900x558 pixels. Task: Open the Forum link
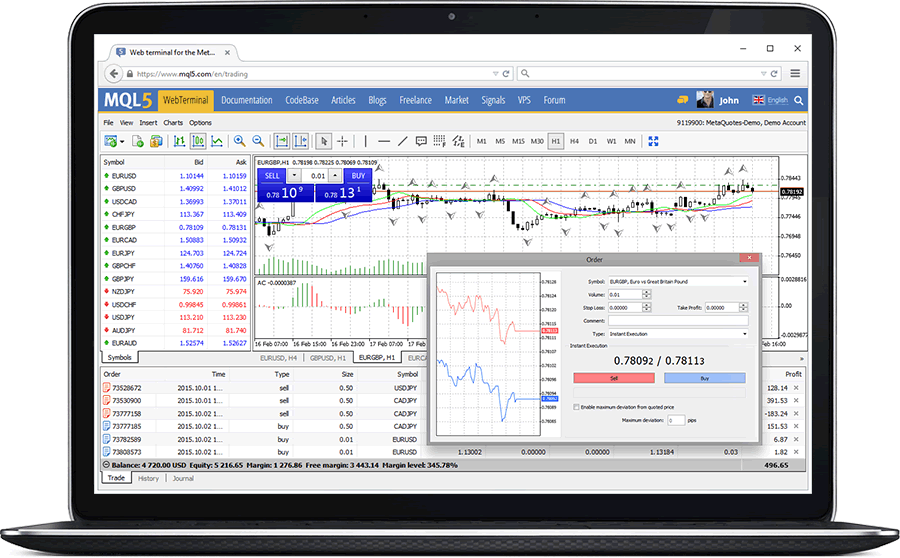(x=554, y=100)
